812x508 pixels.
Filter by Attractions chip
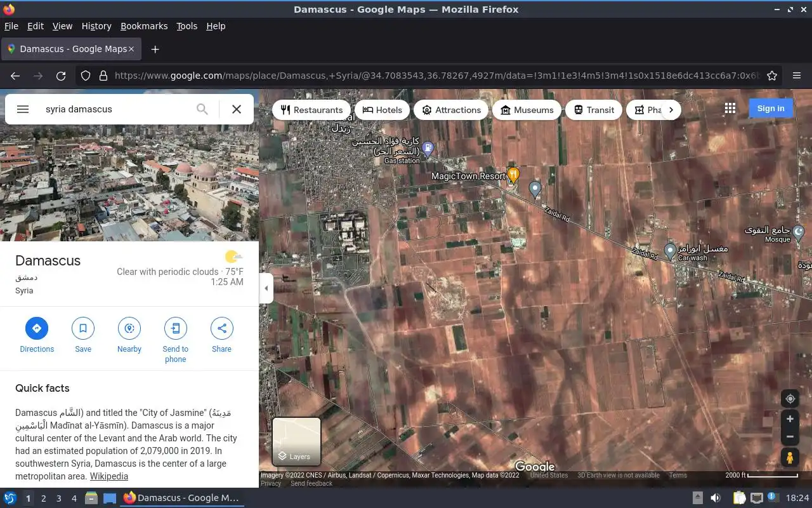pyautogui.click(x=451, y=110)
